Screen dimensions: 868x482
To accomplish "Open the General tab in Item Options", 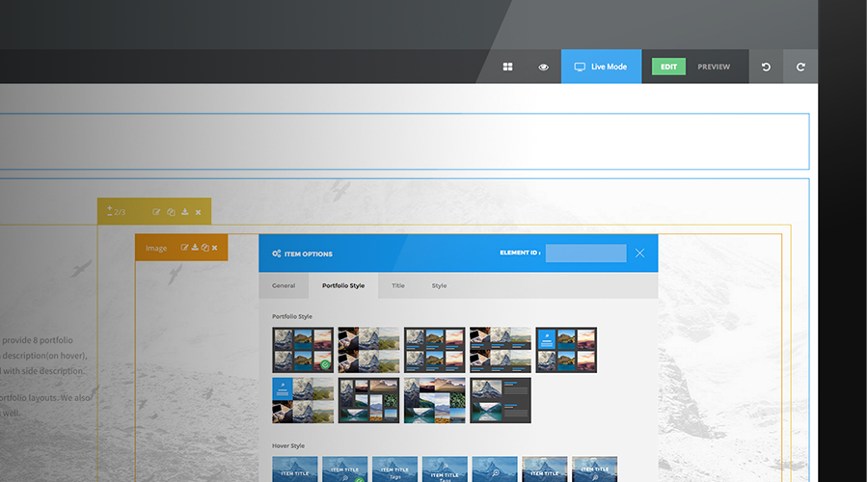I will 284,285.
